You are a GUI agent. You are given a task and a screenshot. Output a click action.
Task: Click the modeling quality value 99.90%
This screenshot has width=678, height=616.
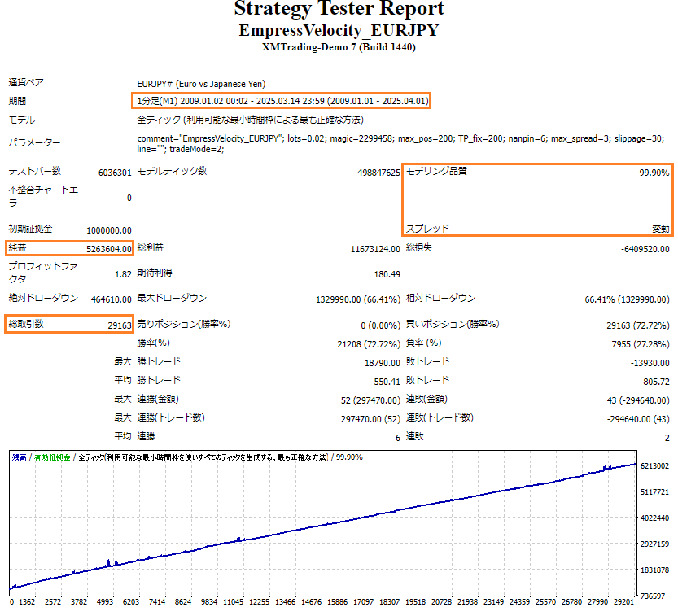coord(654,173)
